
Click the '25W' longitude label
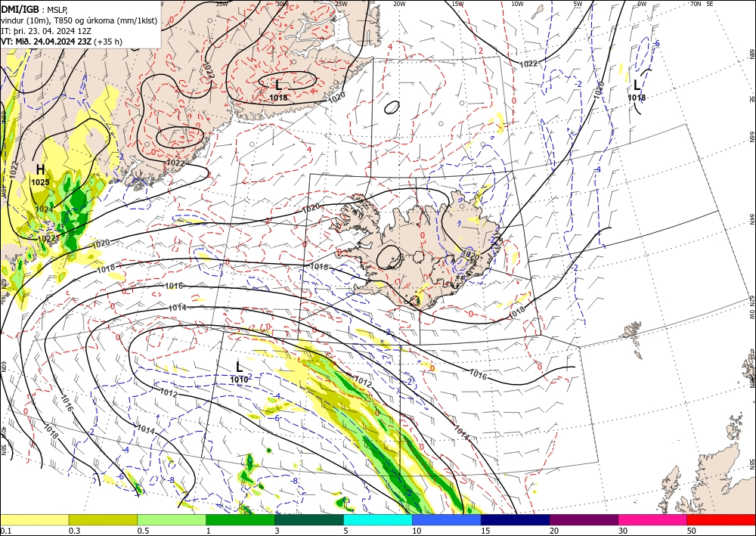[341, 3]
